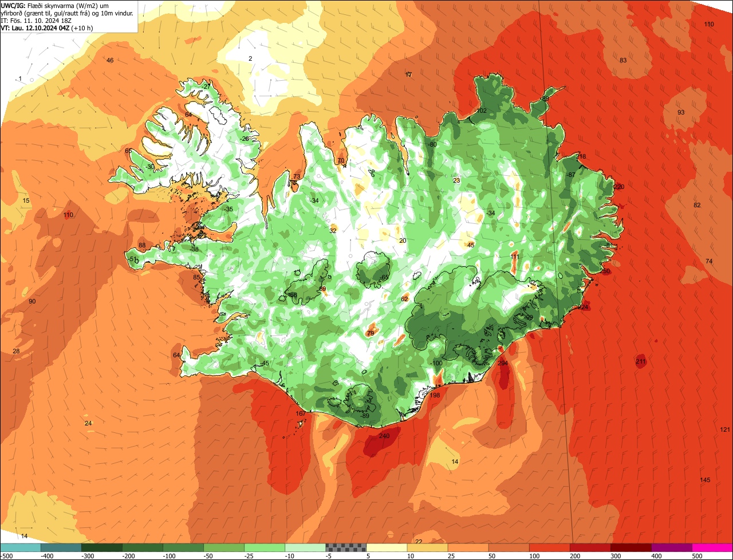Click the heat flux value 24
733x560 pixels.
(x=88, y=424)
